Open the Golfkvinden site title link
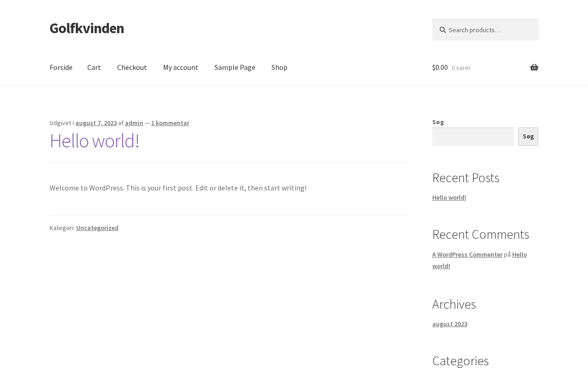The width and height of the screenshot is (588, 368). click(87, 28)
